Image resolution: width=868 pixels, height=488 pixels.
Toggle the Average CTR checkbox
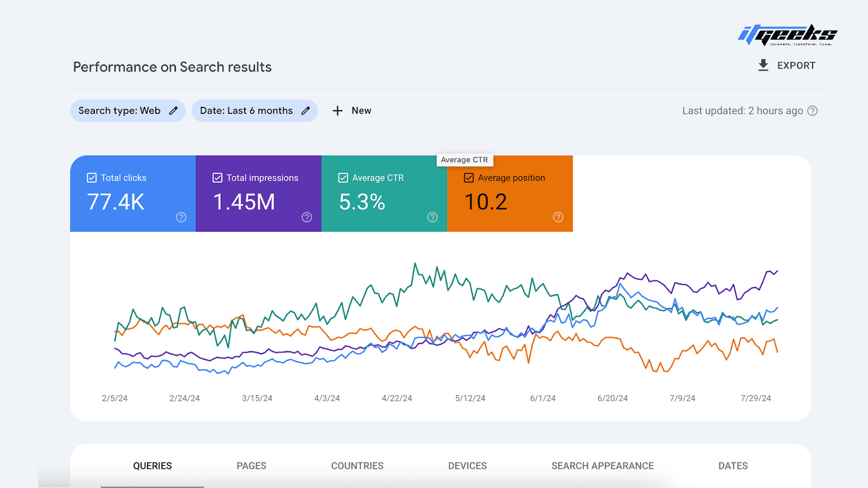click(343, 178)
